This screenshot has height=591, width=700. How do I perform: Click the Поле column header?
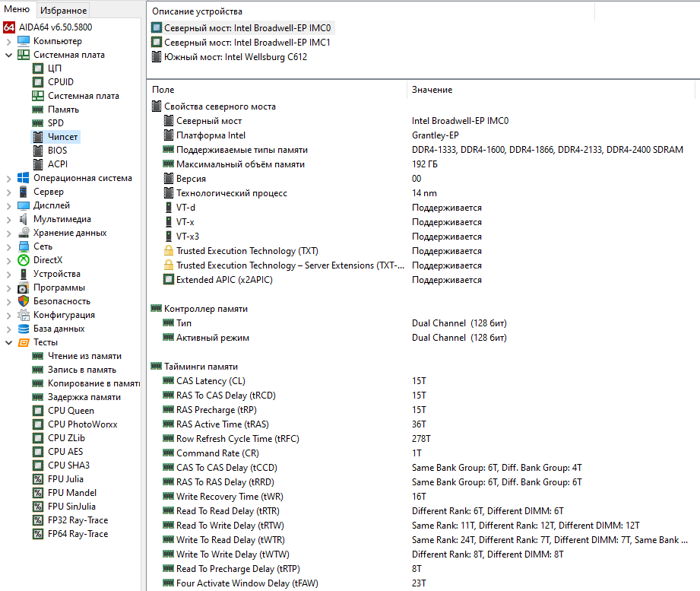pyautogui.click(x=277, y=90)
